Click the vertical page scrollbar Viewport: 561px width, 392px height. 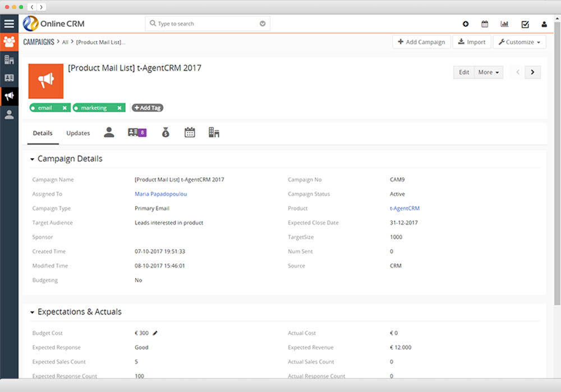[x=557, y=163]
